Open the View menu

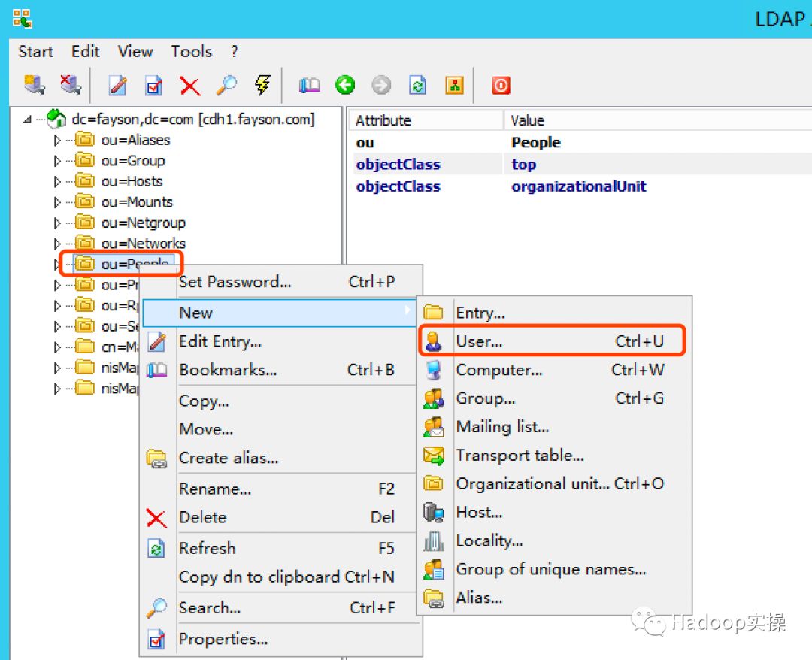[x=135, y=51]
